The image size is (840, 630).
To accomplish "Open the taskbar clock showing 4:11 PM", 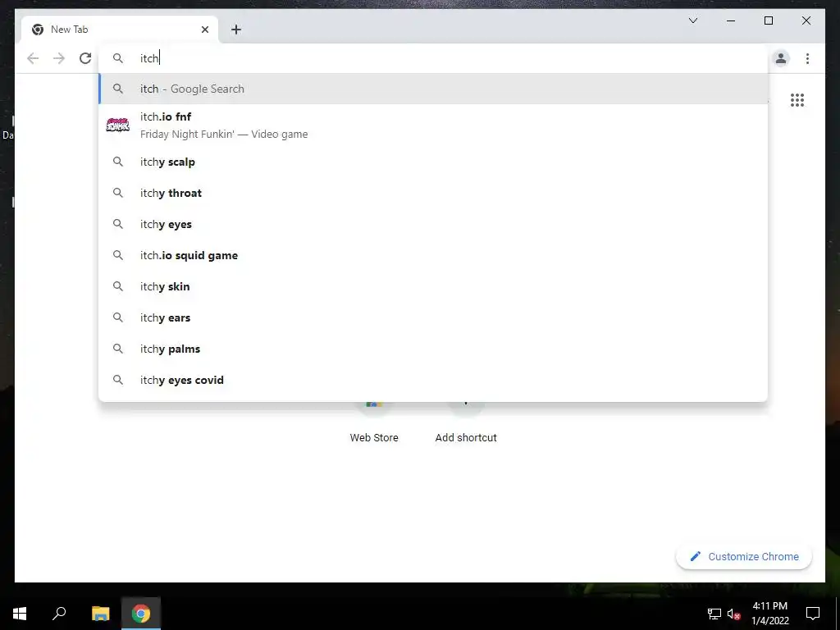I will pyautogui.click(x=769, y=614).
